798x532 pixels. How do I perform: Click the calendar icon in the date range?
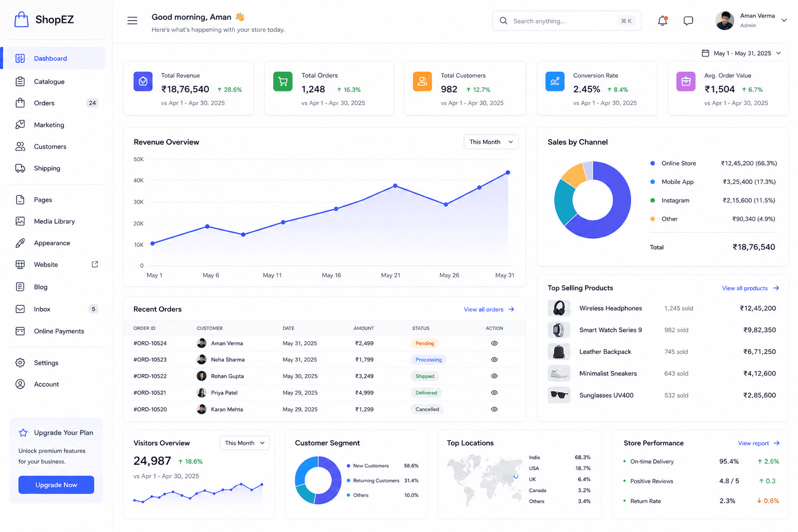click(x=706, y=53)
